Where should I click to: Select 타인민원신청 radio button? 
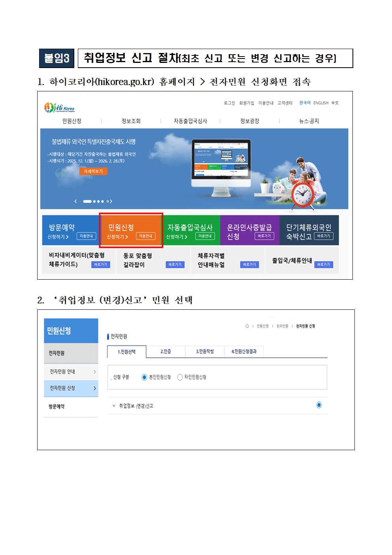[180, 377]
